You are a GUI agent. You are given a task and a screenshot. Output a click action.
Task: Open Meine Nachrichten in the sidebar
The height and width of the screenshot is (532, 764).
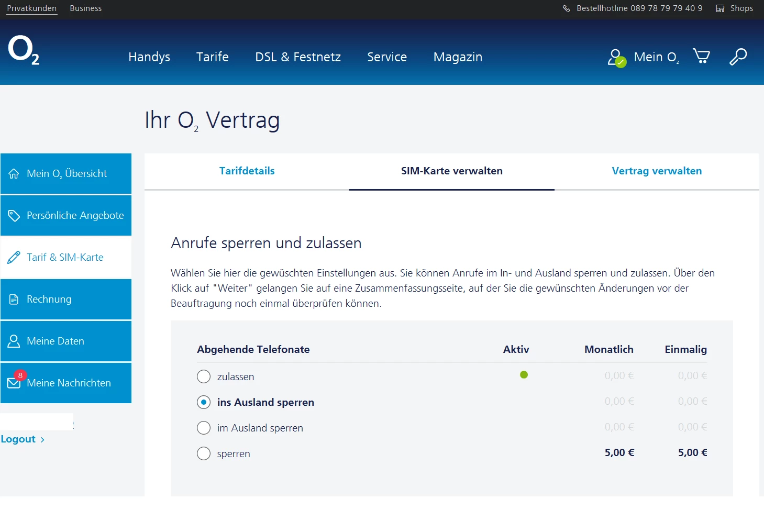click(x=66, y=383)
